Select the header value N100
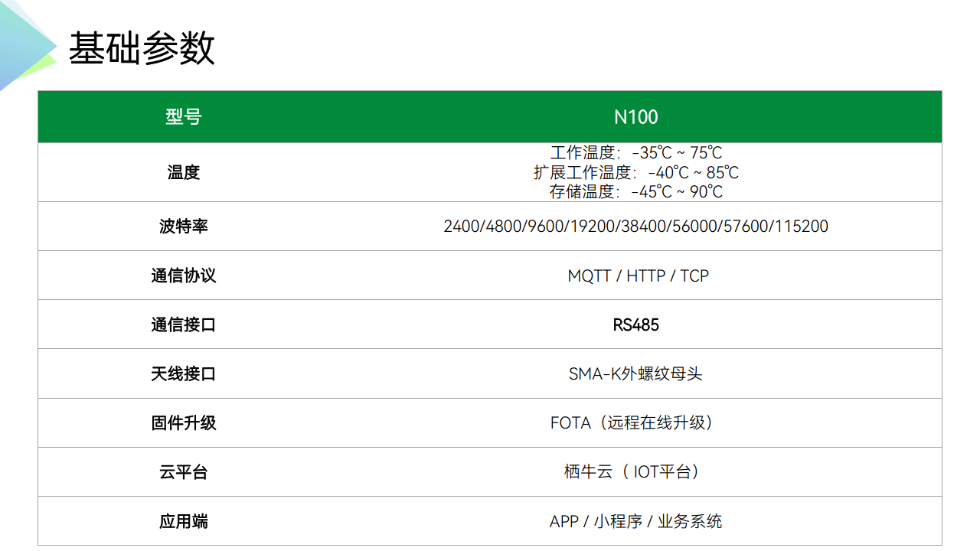980x551 pixels. [635, 117]
